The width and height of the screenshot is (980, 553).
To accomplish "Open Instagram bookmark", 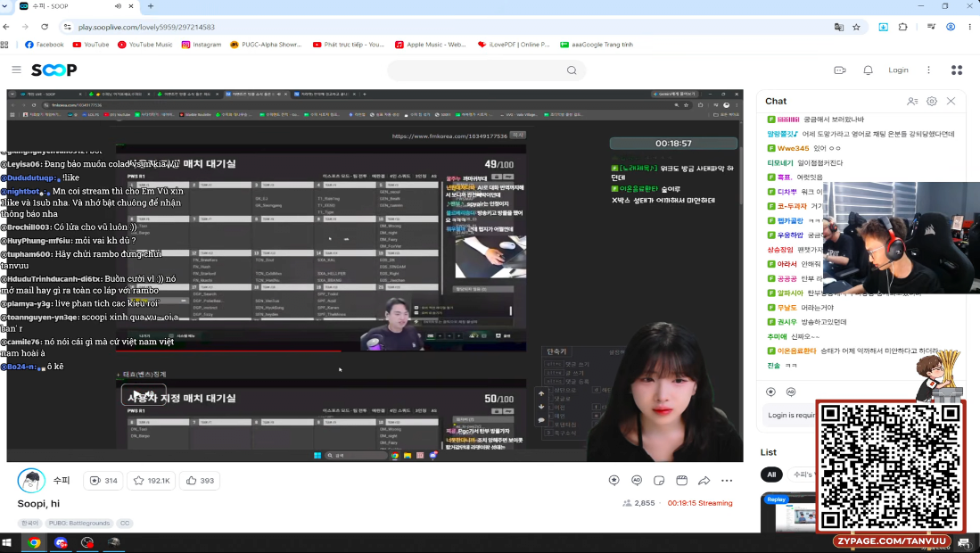I will [x=202, y=45].
